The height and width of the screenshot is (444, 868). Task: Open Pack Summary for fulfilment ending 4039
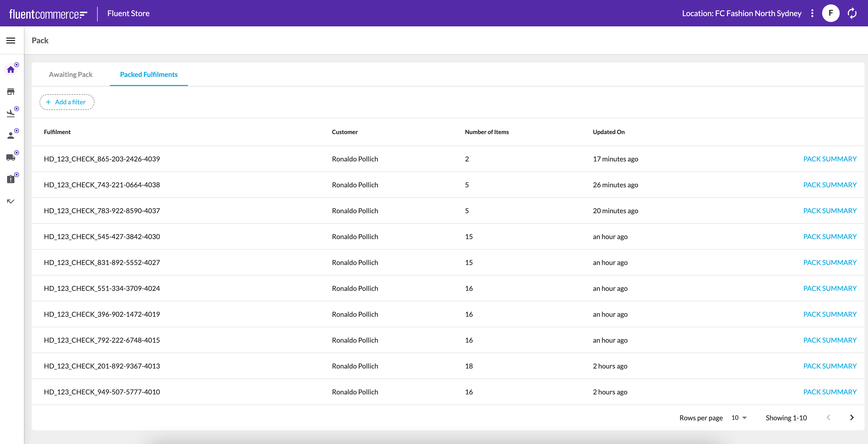click(830, 159)
